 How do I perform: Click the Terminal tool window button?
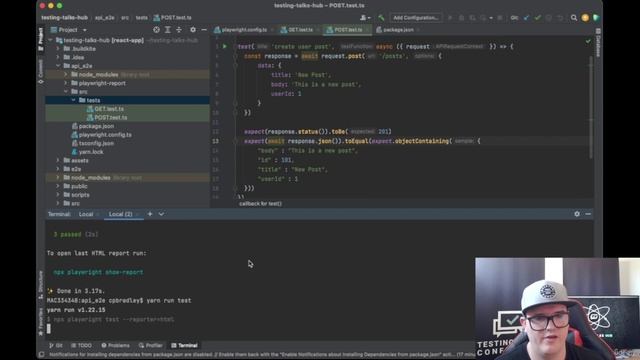(x=184, y=345)
